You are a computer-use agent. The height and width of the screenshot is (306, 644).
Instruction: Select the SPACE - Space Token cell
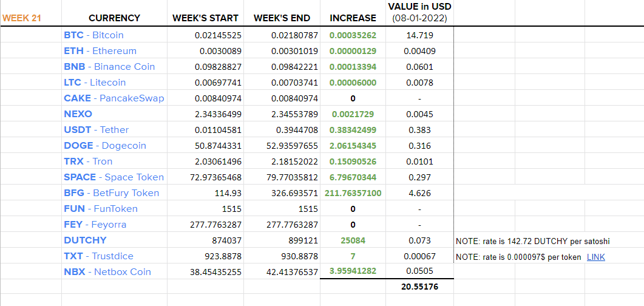click(115, 177)
